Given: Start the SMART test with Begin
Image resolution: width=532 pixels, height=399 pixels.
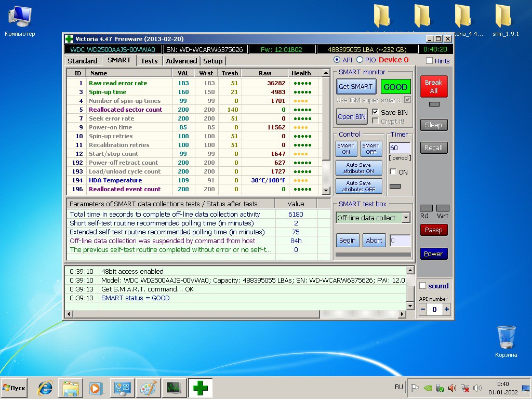Looking at the screenshot, I should [348, 241].
